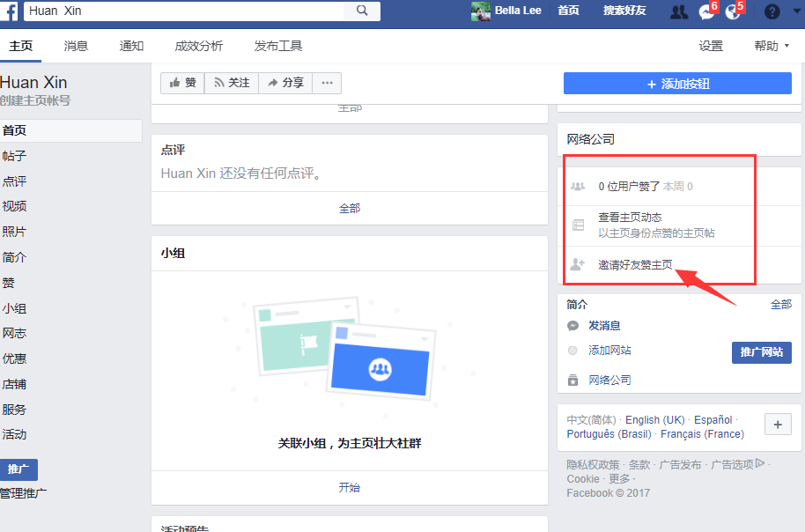805x532 pixels.
Task: Open globe notifications with 5 badge
Action: pos(733,11)
